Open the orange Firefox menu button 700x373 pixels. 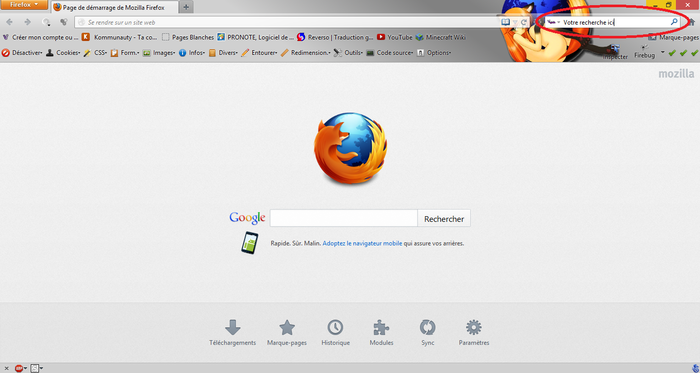pyautogui.click(x=24, y=4)
